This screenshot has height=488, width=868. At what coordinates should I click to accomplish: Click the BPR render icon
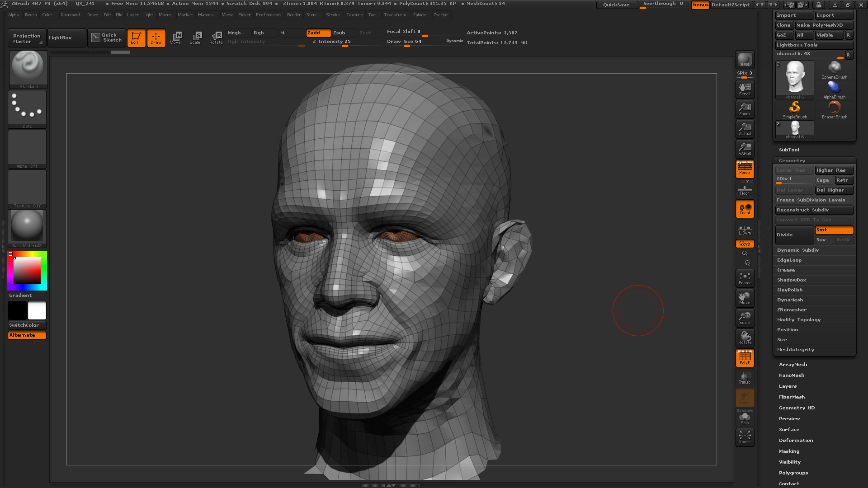point(745,60)
